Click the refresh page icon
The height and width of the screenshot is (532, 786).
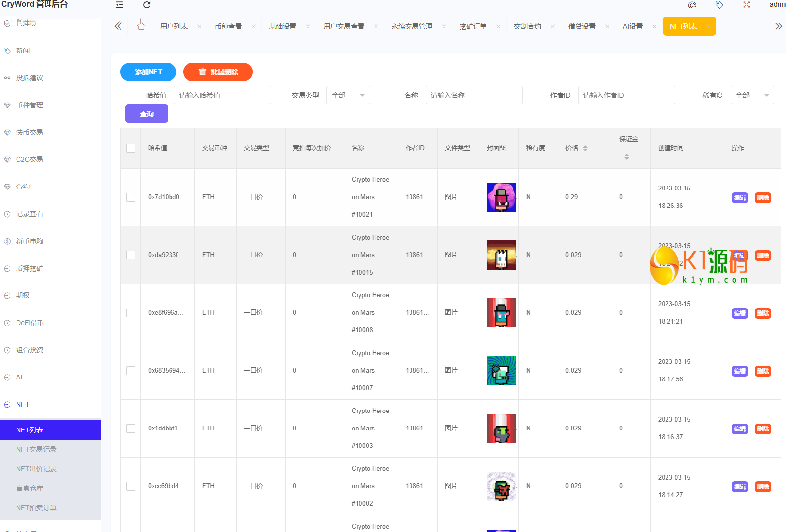pos(147,5)
